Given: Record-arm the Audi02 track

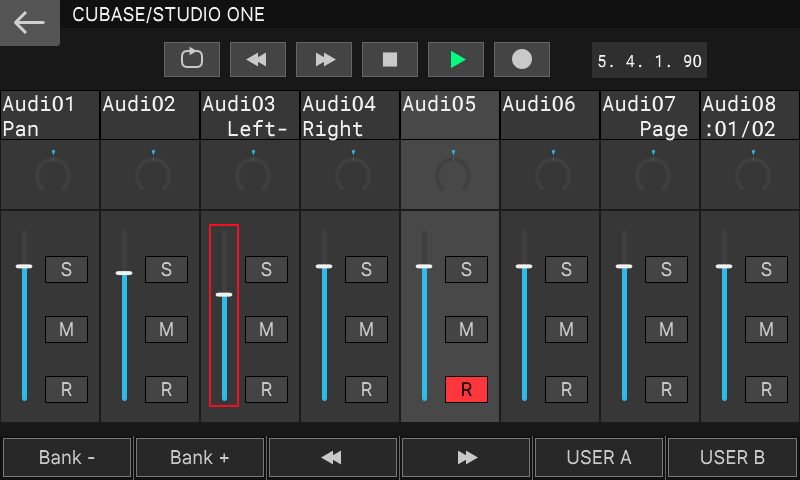Looking at the screenshot, I should coord(166,390).
